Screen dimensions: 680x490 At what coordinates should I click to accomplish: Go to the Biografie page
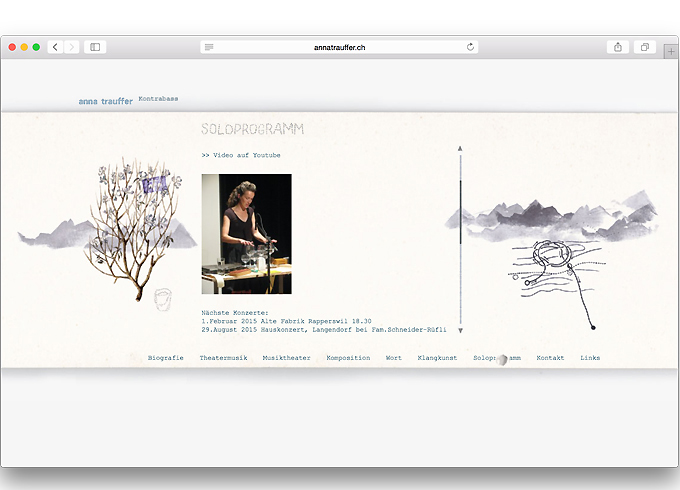165,357
